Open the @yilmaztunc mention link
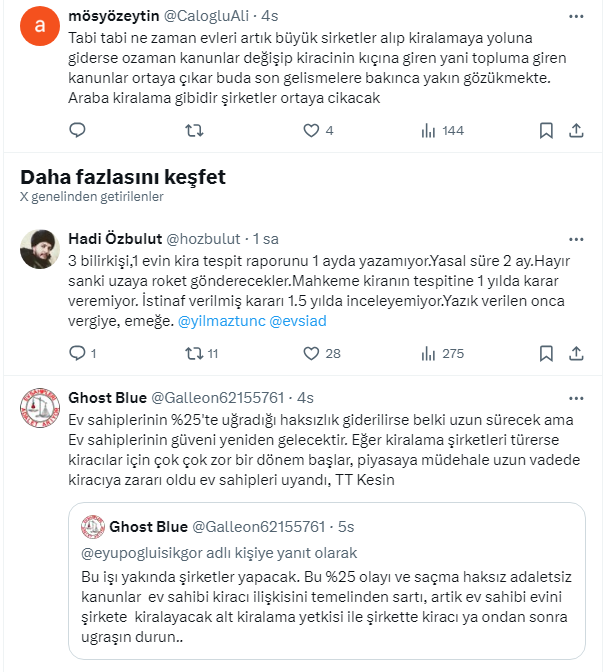Image resolution: width=609 pixels, height=672 pixels. pyautogui.click(x=219, y=321)
